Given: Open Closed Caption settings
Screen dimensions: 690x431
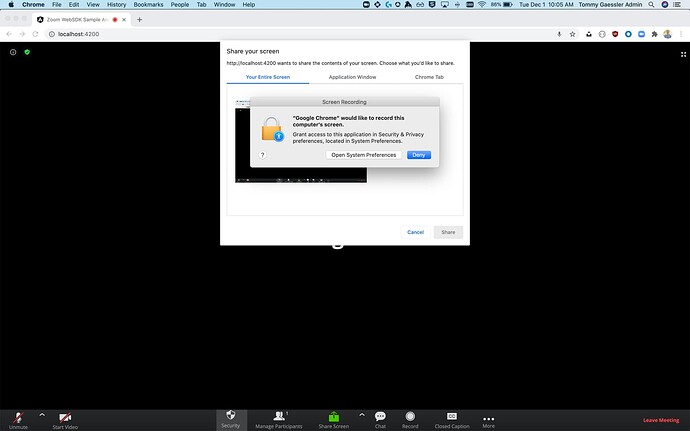Looking at the screenshot, I should (452, 420).
